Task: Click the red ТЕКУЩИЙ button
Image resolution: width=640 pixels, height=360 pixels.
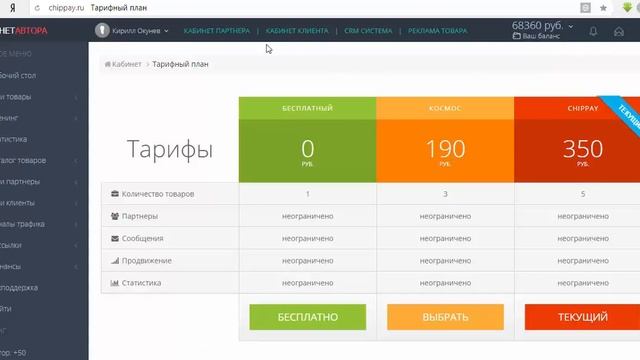Action: [582, 317]
